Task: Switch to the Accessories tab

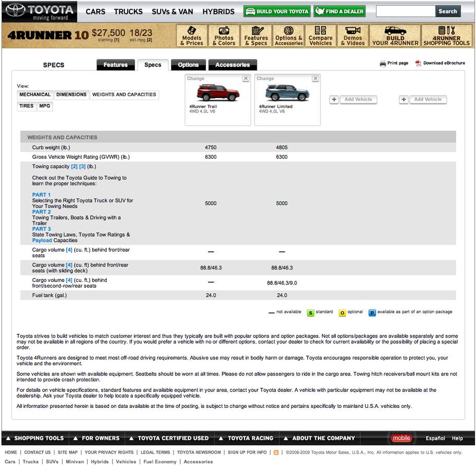Action: coord(233,65)
